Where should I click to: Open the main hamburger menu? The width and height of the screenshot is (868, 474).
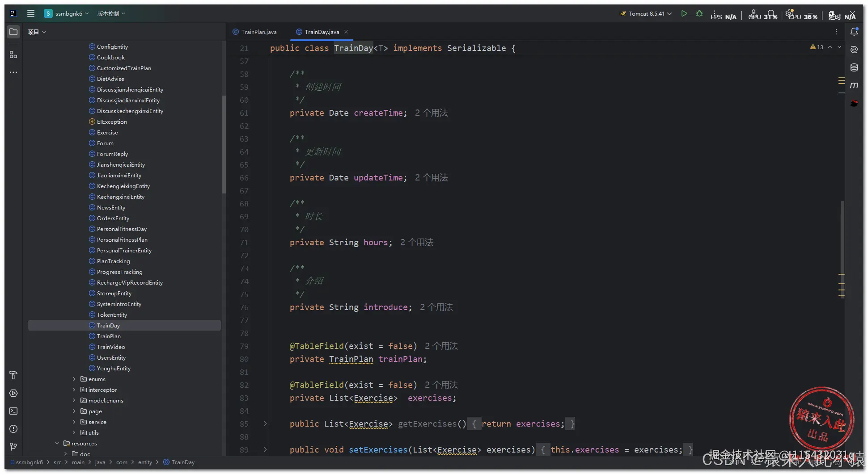pos(31,13)
